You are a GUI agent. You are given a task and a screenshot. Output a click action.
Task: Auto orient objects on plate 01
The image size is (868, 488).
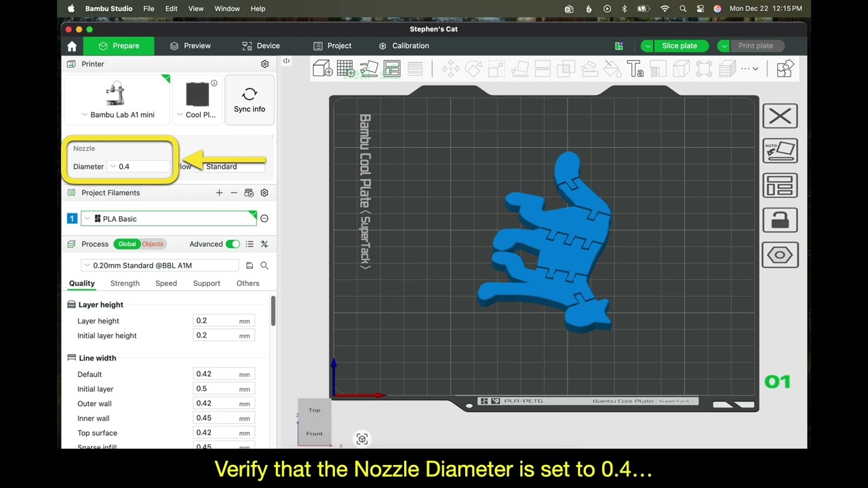[780, 150]
